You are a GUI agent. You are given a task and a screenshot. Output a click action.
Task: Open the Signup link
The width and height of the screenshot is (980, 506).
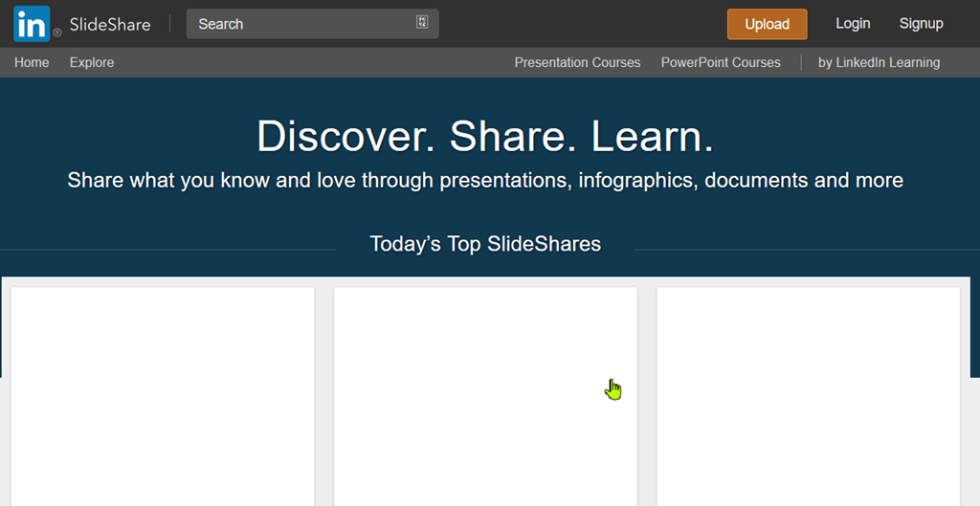[921, 24]
